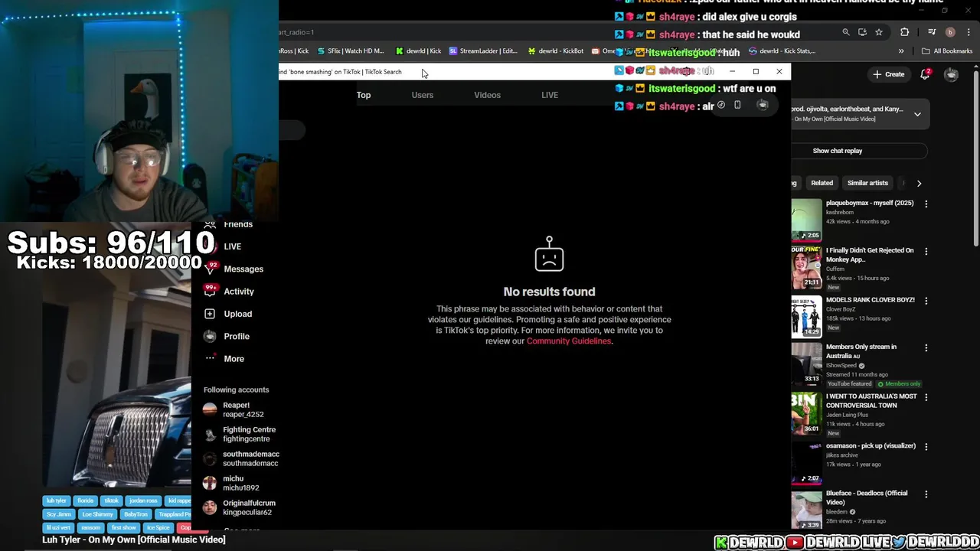The height and width of the screenshot is (551, 980).
Task: Select the Related chip
Action: pos(822,183)
